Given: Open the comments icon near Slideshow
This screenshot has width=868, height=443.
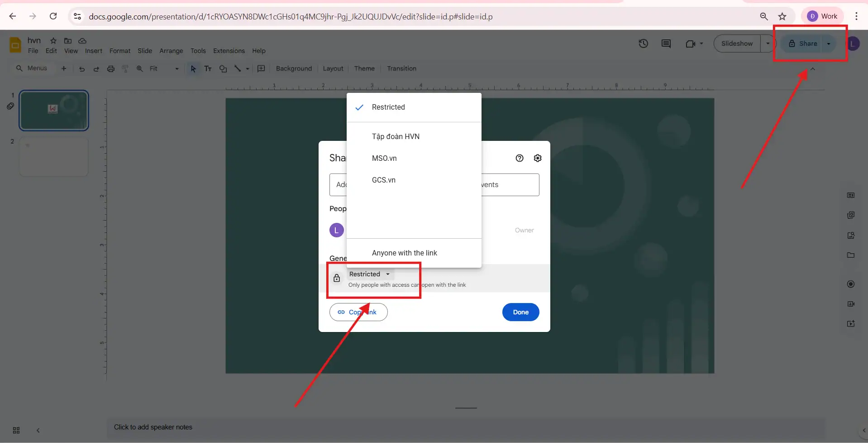Looking at the screenshot, I should 666,43.
